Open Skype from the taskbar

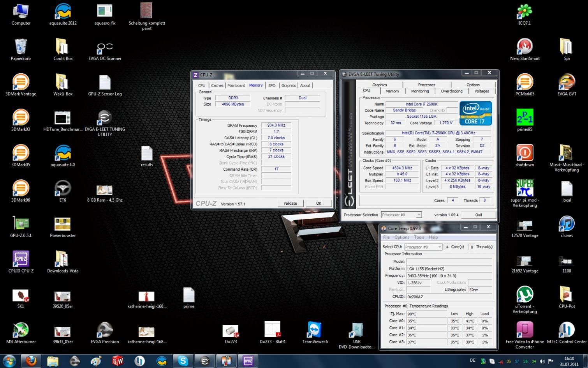click(183, 361)
